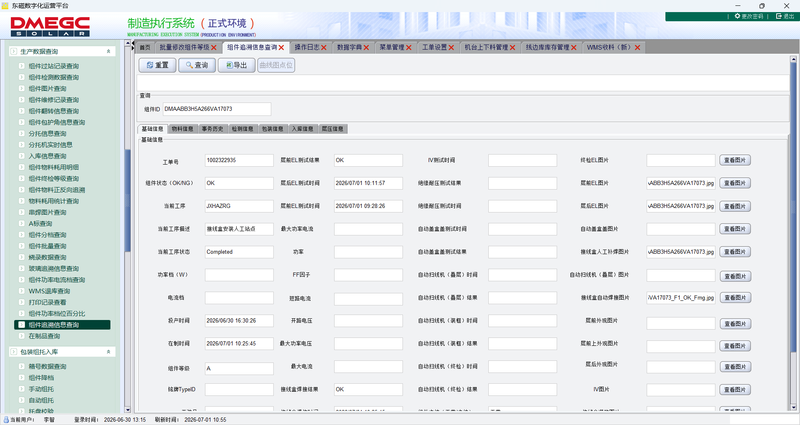Click the 导出 export button
The width and height of the screenshot is (800, 425).
click(236, 65)
